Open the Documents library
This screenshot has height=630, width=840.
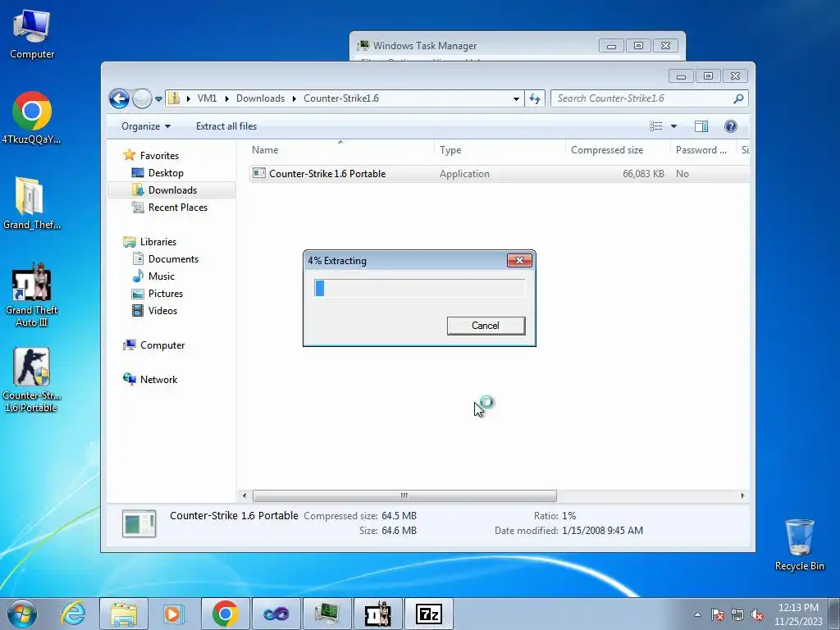(173, 259)
